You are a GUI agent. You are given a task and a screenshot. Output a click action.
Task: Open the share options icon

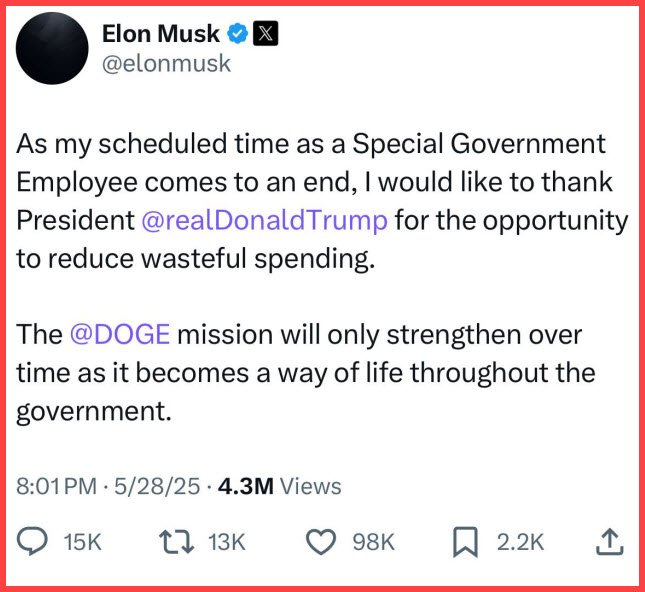point(610,541)
